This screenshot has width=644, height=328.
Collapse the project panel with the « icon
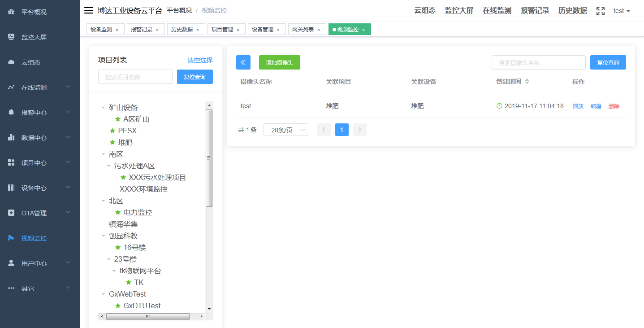click(x=243, y=62)
